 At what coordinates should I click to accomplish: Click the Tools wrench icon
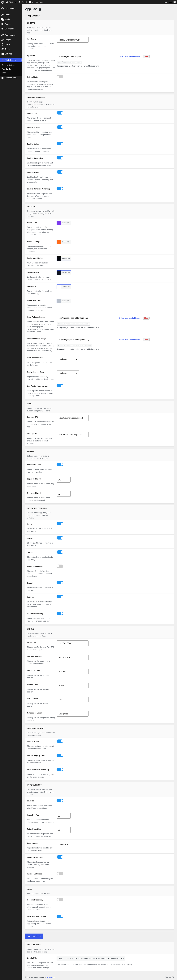[x=3, y=49]
